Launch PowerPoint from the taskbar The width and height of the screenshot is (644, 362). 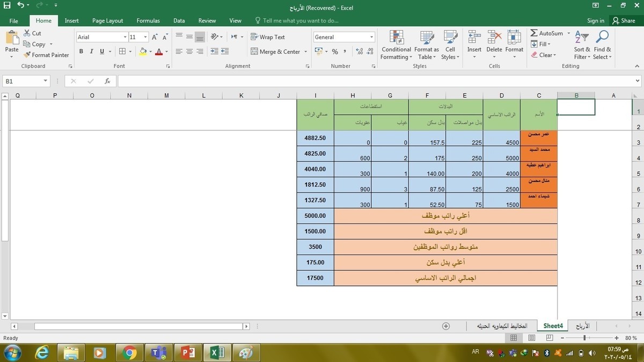click(x=187, y=353)
